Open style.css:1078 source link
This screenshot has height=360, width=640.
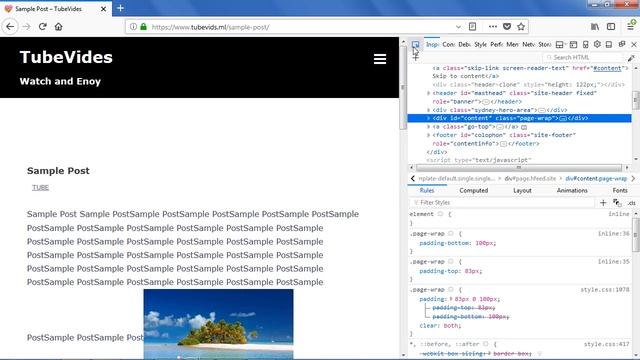point(604,290)
